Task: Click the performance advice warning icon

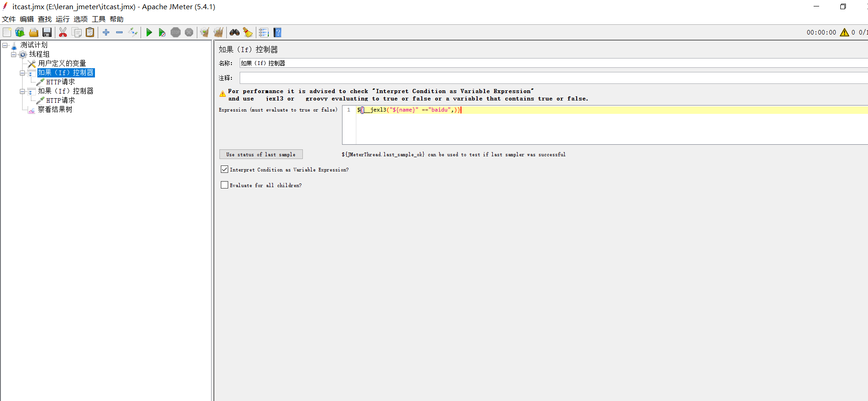Action: 223,94
